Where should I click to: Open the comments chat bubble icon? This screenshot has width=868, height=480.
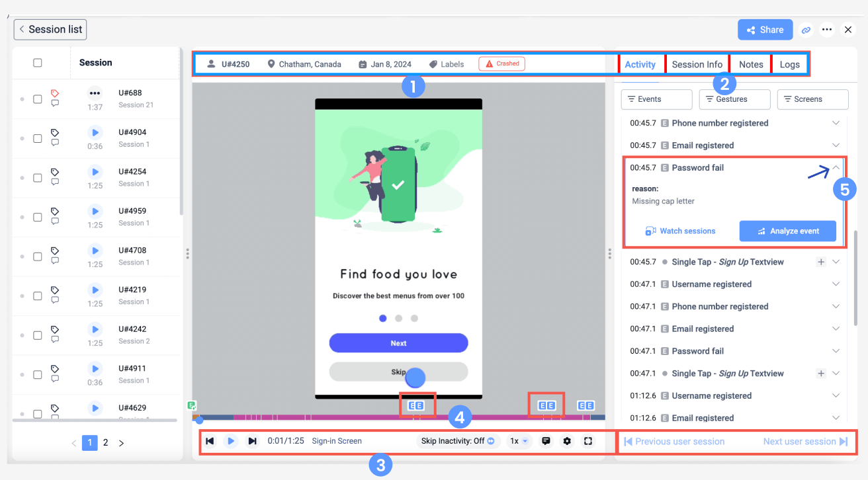coord(546,441)
